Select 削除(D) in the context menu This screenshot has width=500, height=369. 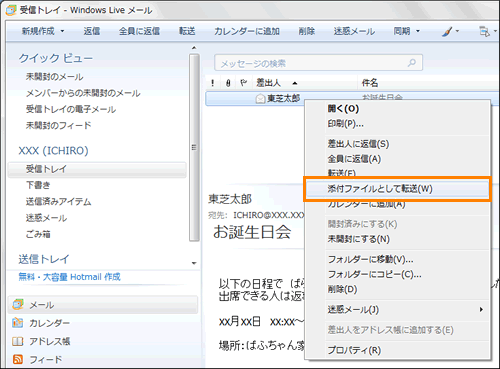coord(342,289)
